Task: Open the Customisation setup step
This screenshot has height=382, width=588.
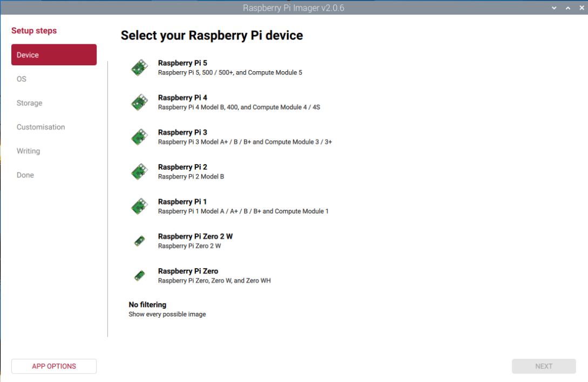Action: (41, 127)
